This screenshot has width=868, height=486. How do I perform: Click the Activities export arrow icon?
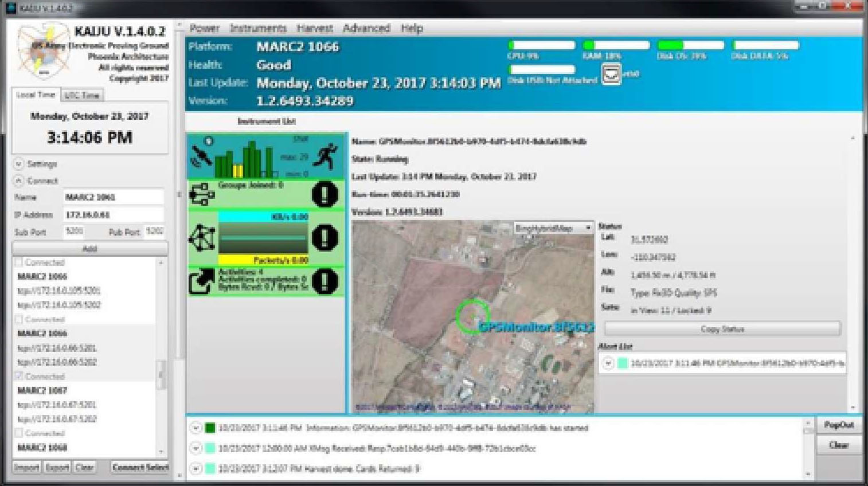coord(202,281)
